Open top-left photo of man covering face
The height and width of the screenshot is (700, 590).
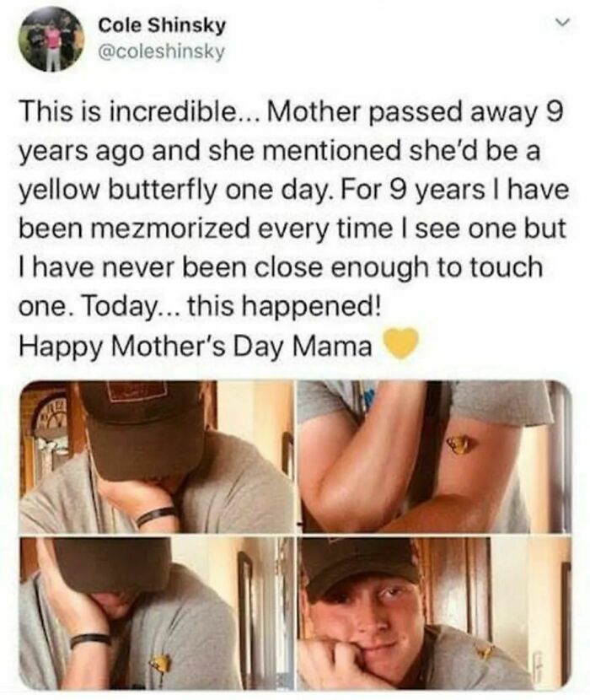click(157, 456)
